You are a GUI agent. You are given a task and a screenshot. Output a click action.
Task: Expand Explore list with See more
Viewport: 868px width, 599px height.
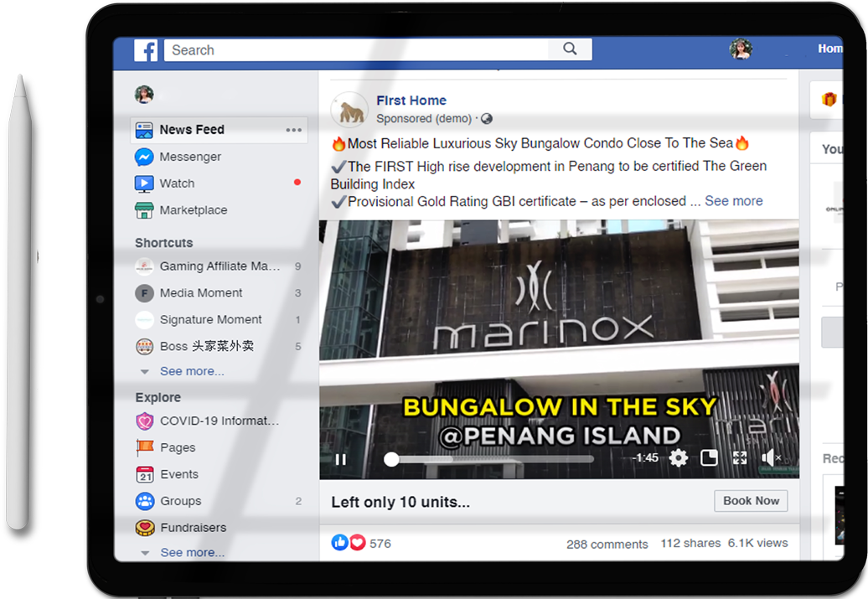192,552
